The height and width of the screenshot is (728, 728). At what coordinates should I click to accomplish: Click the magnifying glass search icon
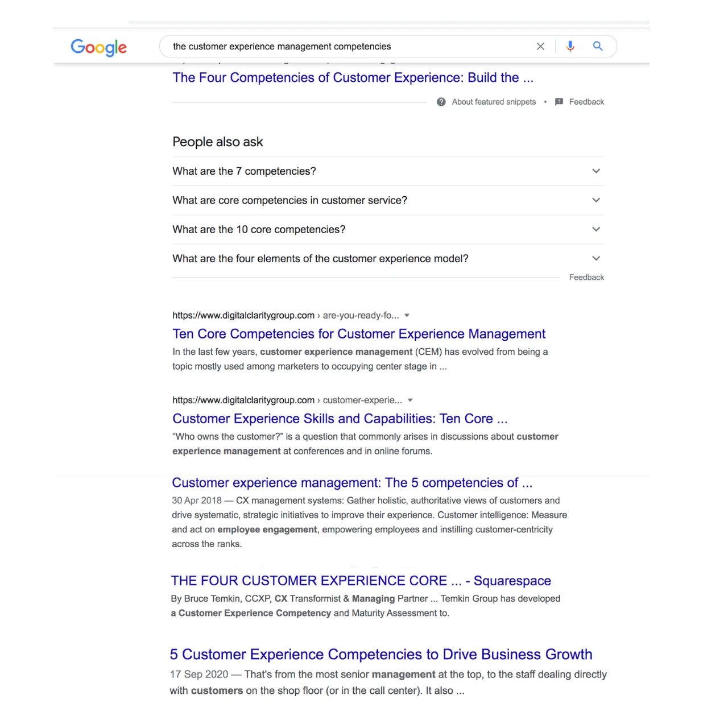598,46
